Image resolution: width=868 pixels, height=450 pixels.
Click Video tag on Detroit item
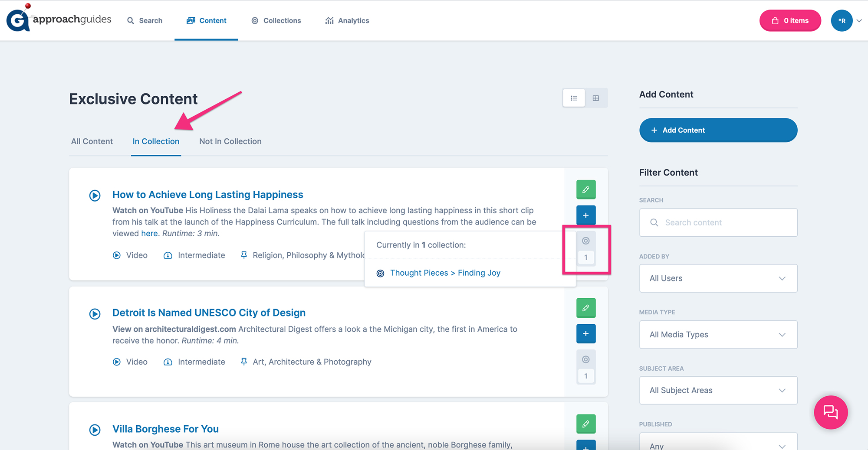coord(130,362)
